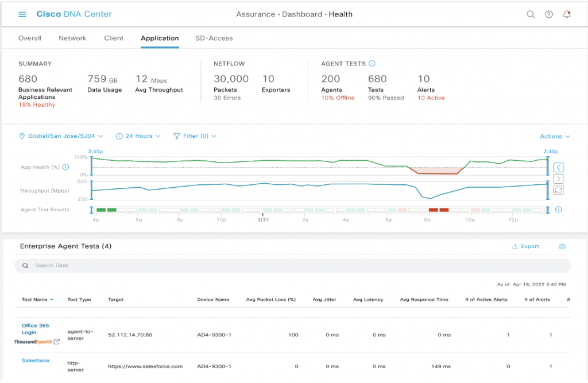The width and height of the screenshot is (588, 383).
Task: Open the 24 Hours time range dropdown
Action: point(138,136)
